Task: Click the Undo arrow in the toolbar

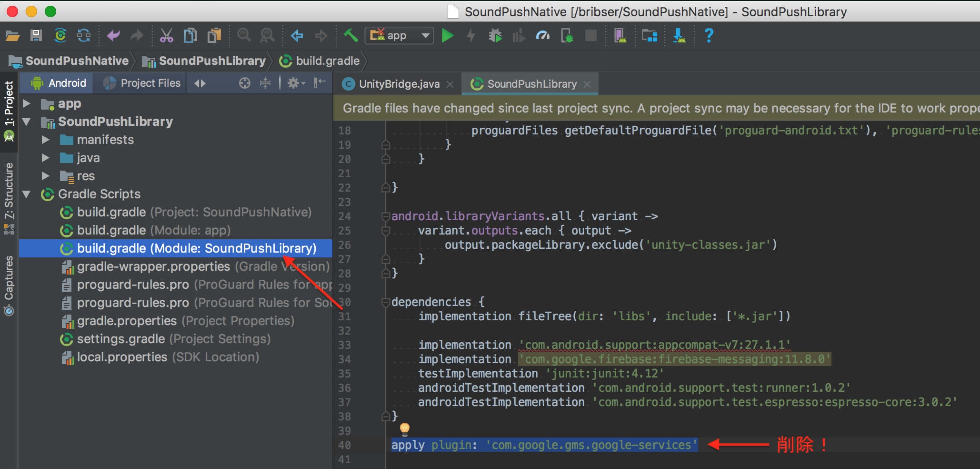Action: 113,36
